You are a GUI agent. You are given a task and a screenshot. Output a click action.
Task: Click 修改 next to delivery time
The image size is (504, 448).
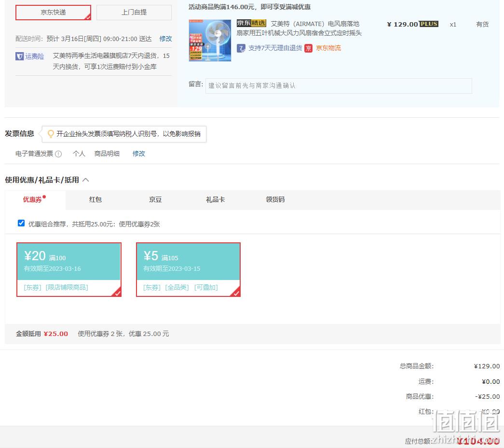point(165,39)
